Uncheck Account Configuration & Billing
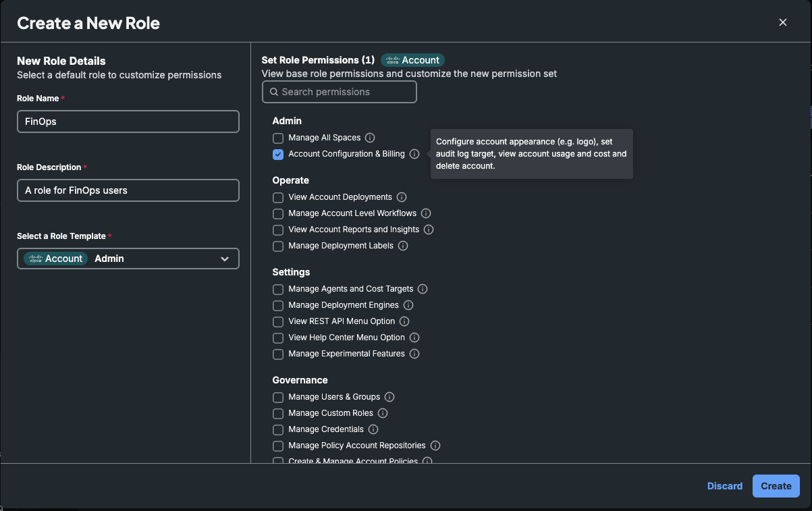Image resolution: width=812 pixels, height=511 pixels. [x=278, y=154]
